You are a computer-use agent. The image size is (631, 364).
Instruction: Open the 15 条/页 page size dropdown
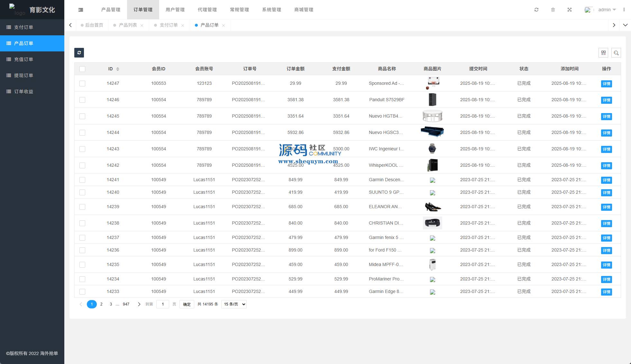[x=234, y=304]
